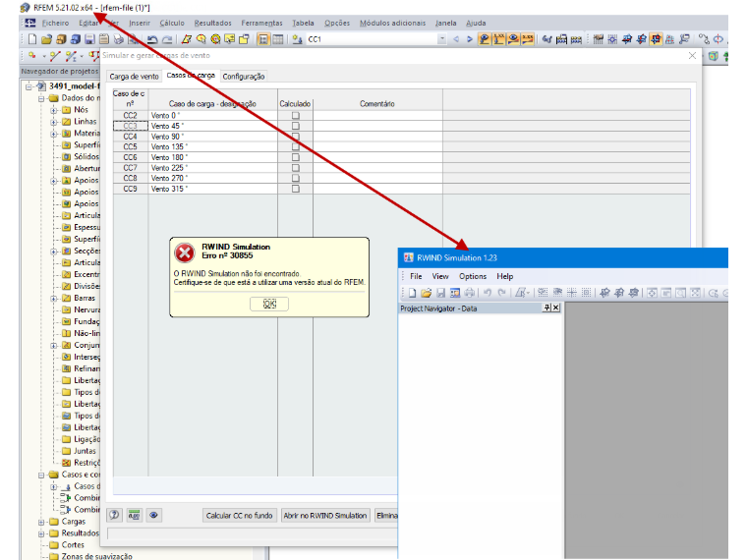Screen dimensions: 747x560
Task: Toggle Calculado checkbox for CC3 Vento 45
Action: [296, 126]
